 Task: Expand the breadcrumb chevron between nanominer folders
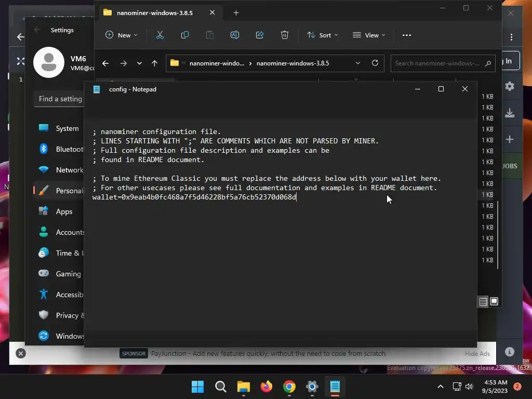[x=250, y=63]
